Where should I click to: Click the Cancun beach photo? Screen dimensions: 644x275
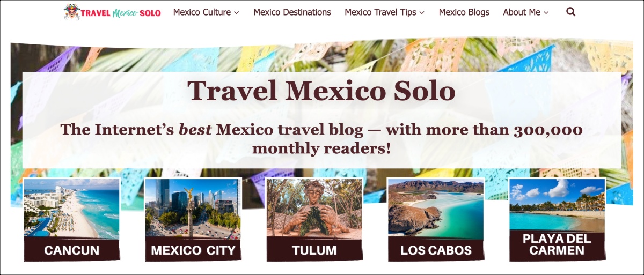coord(72,208)
